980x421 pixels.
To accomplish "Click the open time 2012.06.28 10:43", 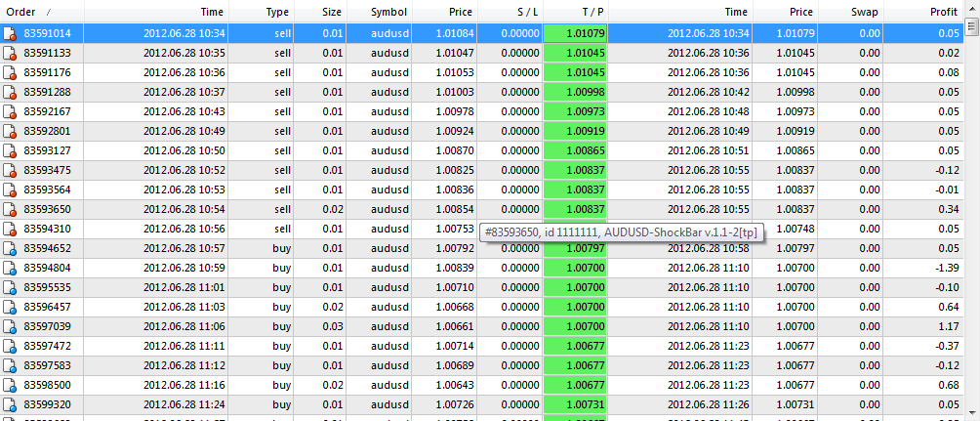I will click(184, 112).
